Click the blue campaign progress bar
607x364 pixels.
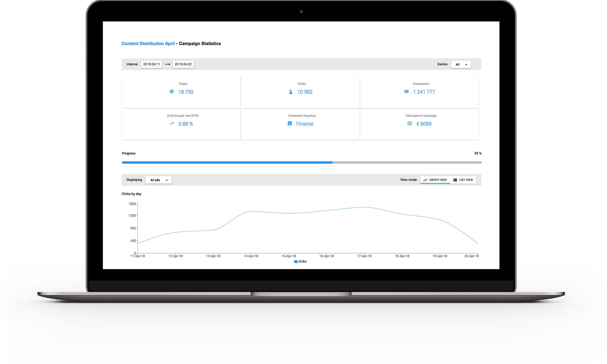coord(227,162)
